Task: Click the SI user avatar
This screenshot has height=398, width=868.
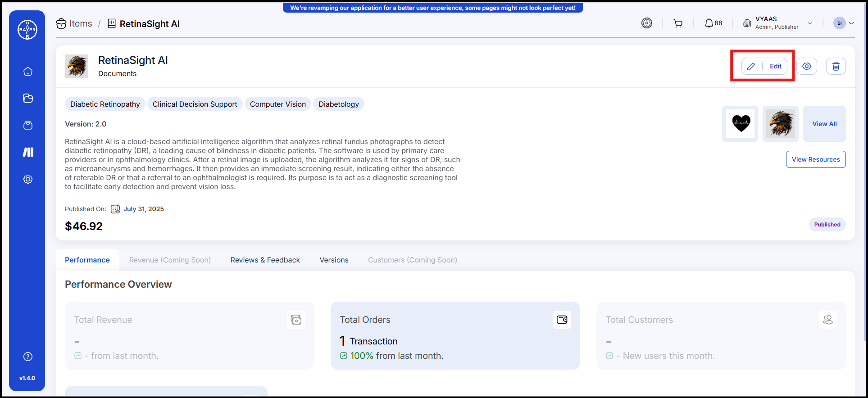Action: click(x=840, y=23)
